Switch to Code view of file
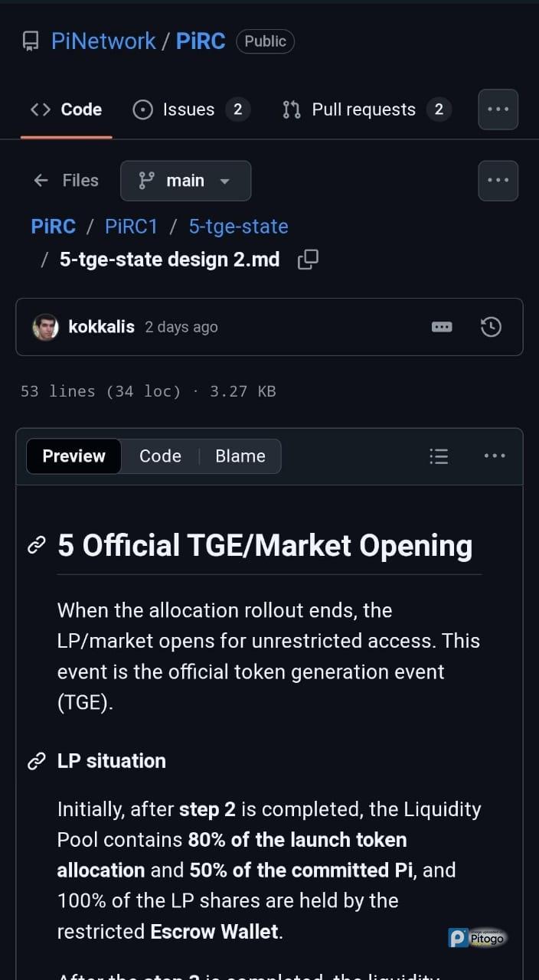This screenshot has height=980, width=539. [160, 456]
